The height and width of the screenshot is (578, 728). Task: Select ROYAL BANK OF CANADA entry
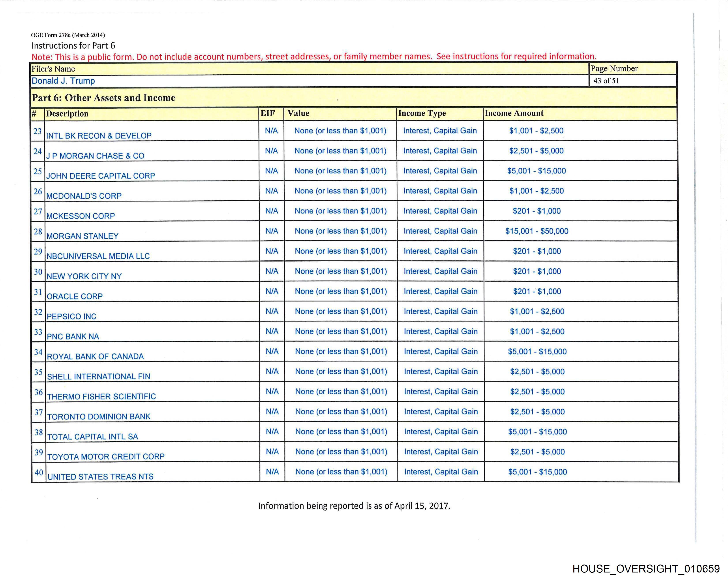tap(95, 356)
